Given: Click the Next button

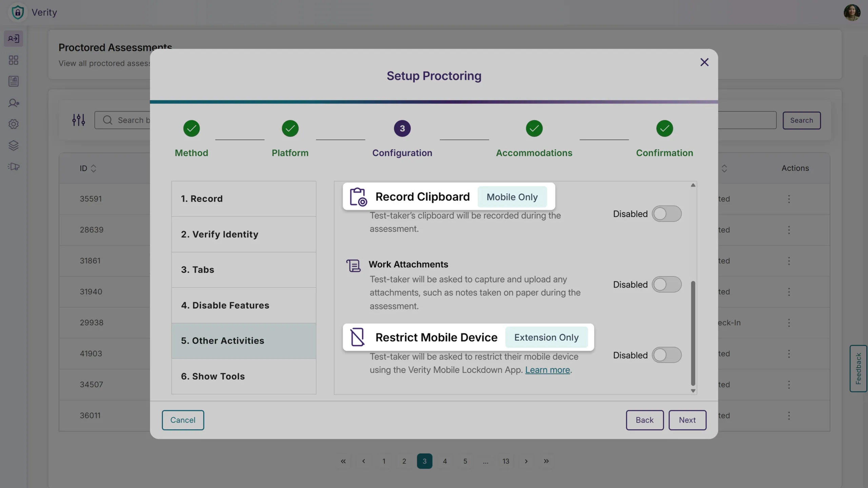Looking at the screenshot, I should pos(687,420).
